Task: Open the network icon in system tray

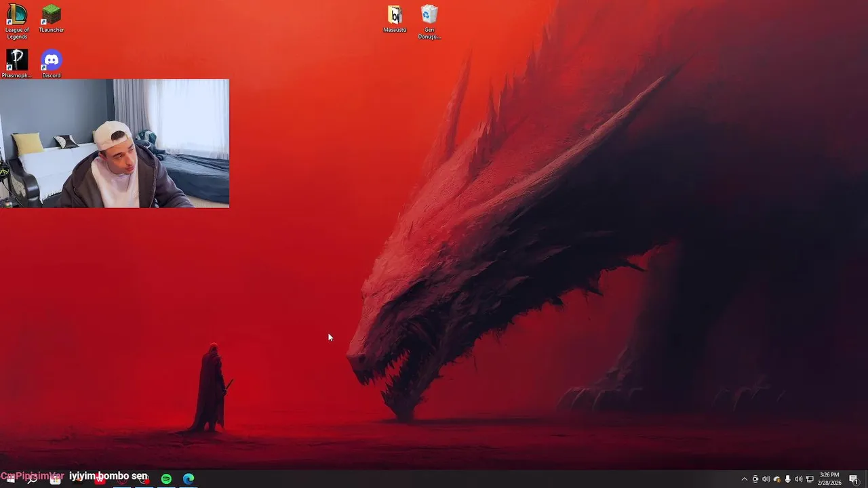Action: 810,479
